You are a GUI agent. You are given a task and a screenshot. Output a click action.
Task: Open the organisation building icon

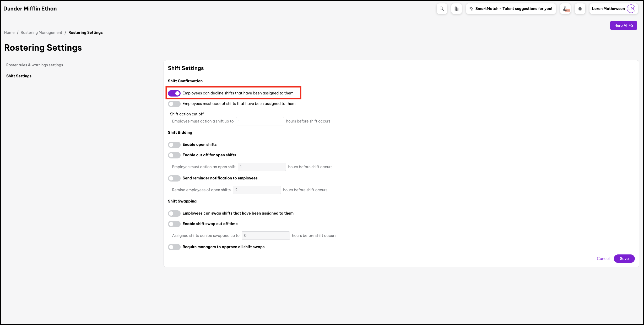pos(456,9)
